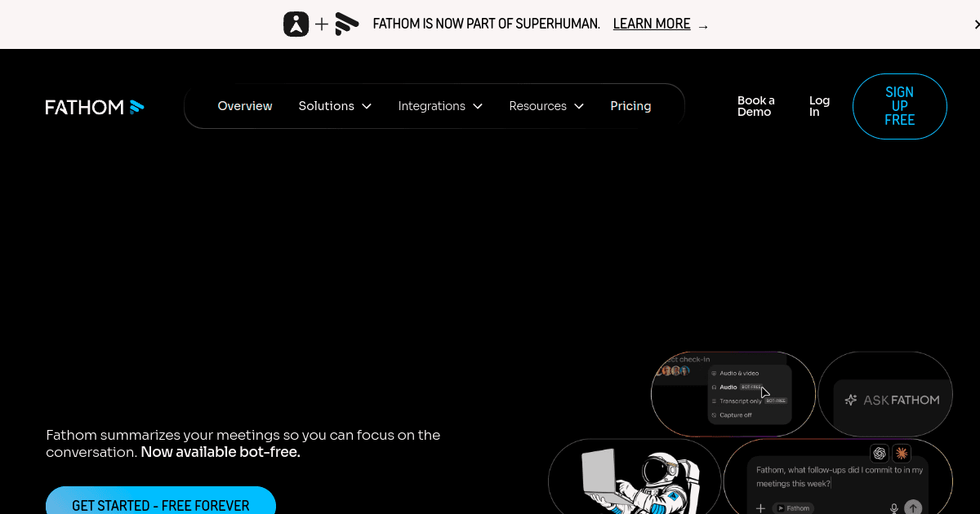Expand the Solutions dropdown menu
The width and height of the screenshot is (980, 514).
[x=335, y=106]
